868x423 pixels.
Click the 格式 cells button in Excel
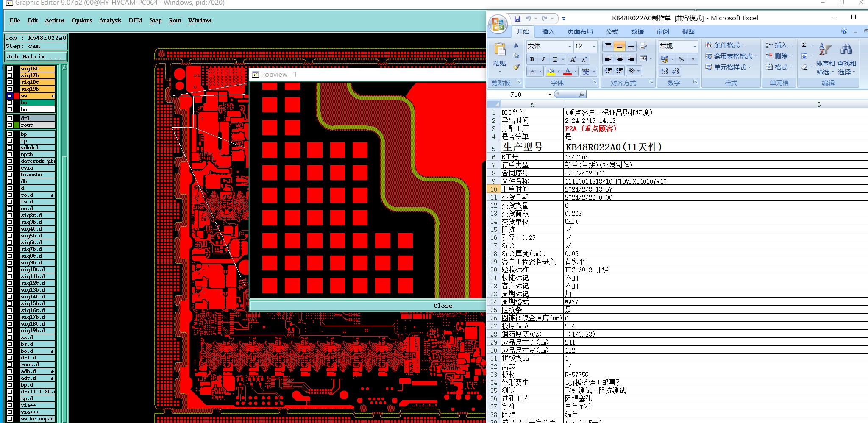click(x=779, y=67)
